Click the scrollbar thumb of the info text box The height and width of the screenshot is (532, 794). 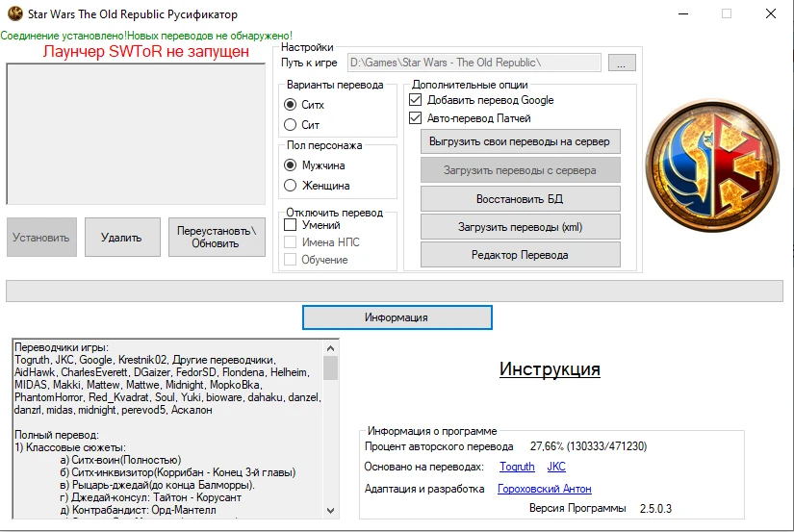pos(331,367)
